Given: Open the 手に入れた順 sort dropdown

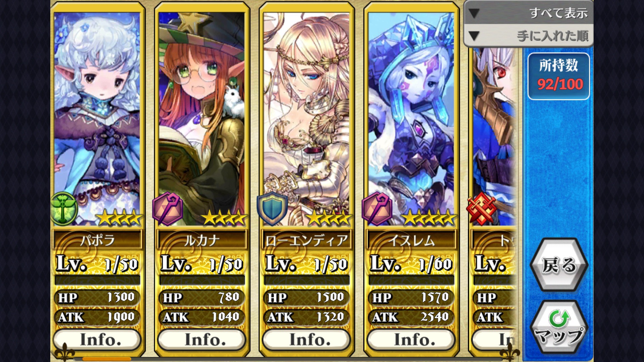Looking at the screenshot, I should pos(528,36).
